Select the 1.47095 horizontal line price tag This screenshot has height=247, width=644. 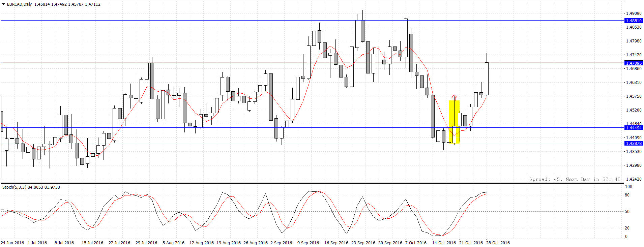pos(634,63)
